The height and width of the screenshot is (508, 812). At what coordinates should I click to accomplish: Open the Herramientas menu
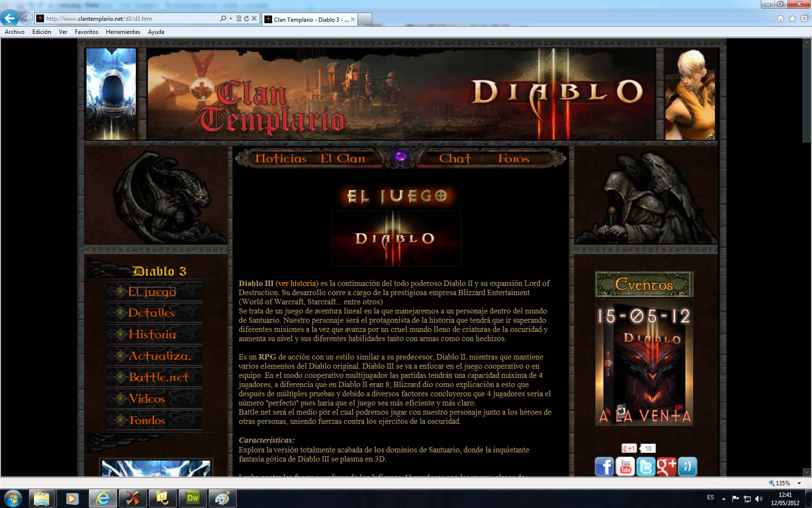tap(123, 32)
